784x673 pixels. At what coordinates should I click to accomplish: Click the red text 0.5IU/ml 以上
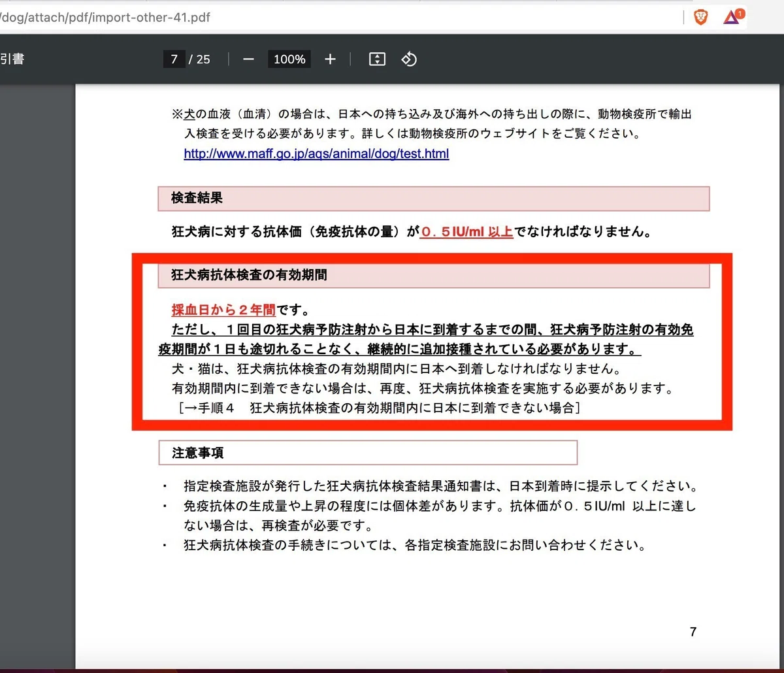click(x=466, y=232)
